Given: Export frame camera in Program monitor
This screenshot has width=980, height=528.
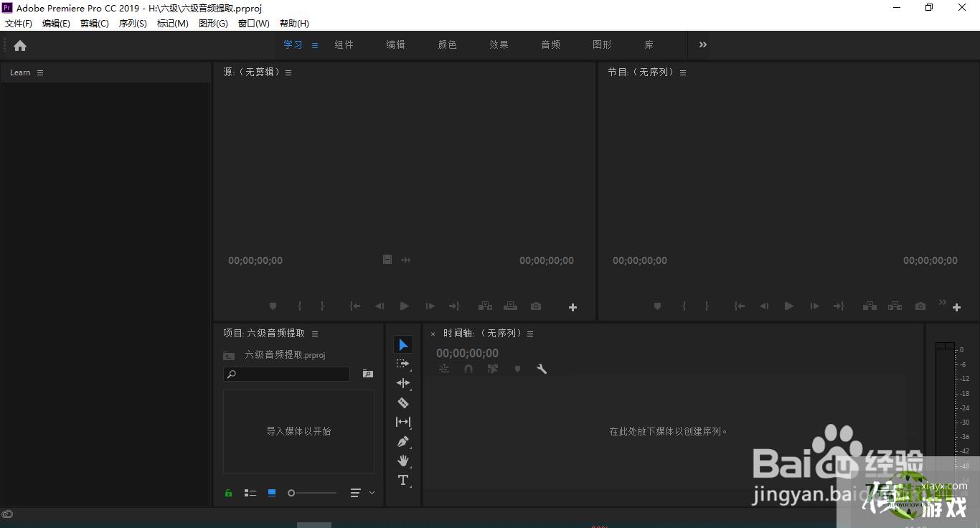Looking at the screenshot, I should tap(920, 306).
